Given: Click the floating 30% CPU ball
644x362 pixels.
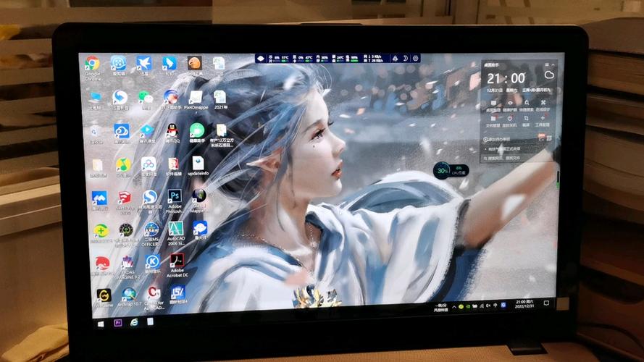Looking at the screenshot, I should click(x=442, y=170).
